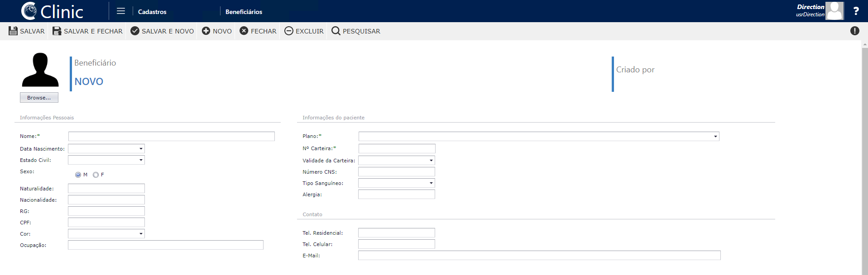Image resolution: width=868 pixels, height=275 pixels.
Task: Open the hamburger menu icon
Action: [121, 11]
